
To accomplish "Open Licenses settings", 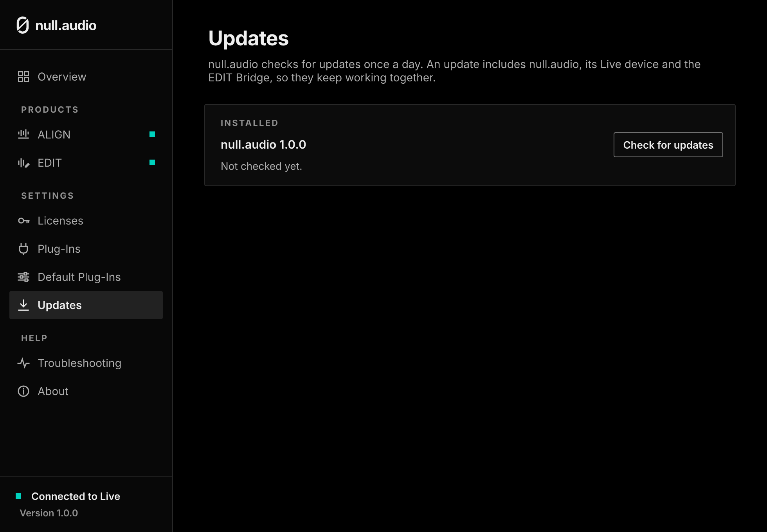I will pyautogui.click(x=86, y=221).
